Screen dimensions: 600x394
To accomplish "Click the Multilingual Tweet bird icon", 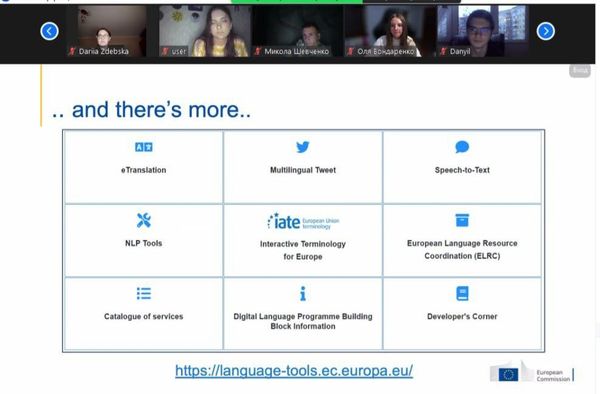I will click(303, 147).
